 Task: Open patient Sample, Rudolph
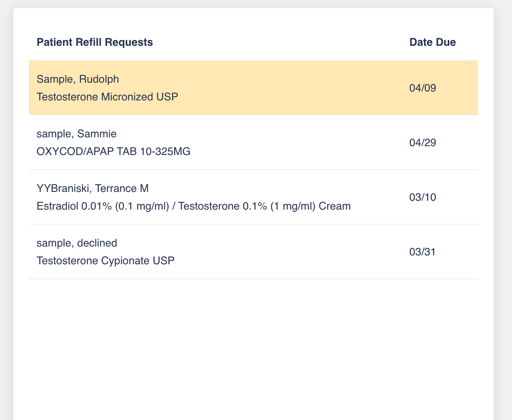[x=78, y=79]
